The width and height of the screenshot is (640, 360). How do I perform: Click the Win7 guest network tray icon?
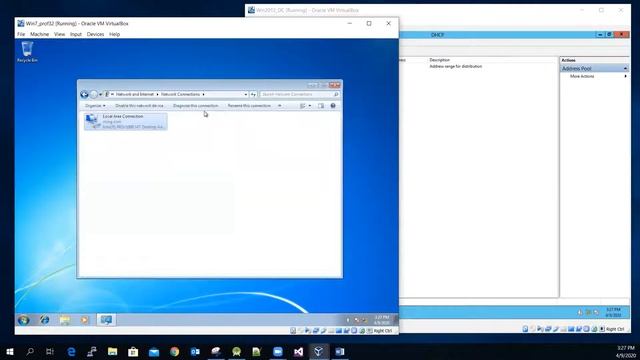pyautogui.click(x=357, y=320)
